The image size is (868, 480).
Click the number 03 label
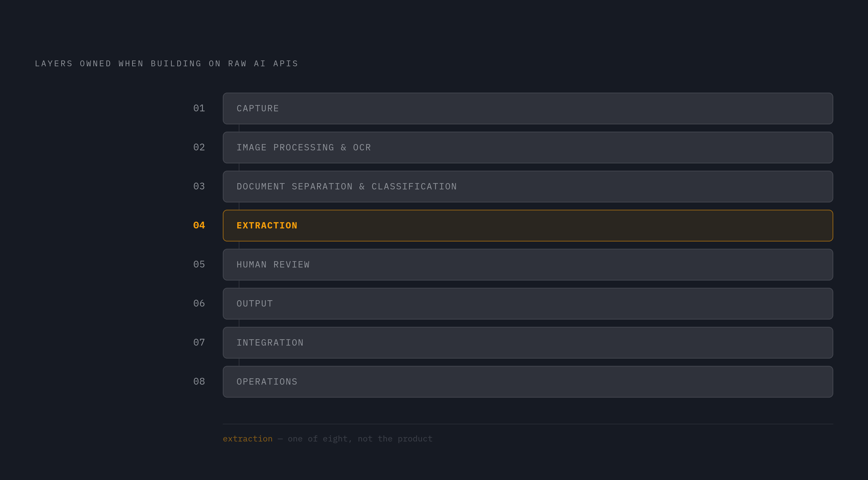[199, 186]
